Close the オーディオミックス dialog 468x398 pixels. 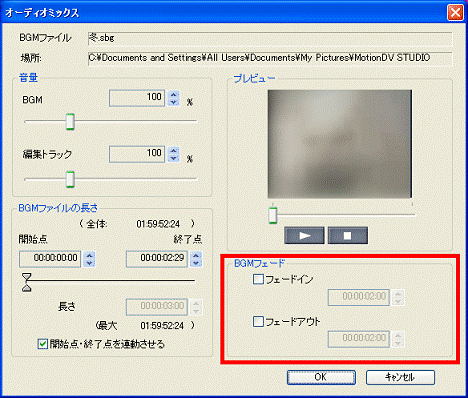coord(455,13)
